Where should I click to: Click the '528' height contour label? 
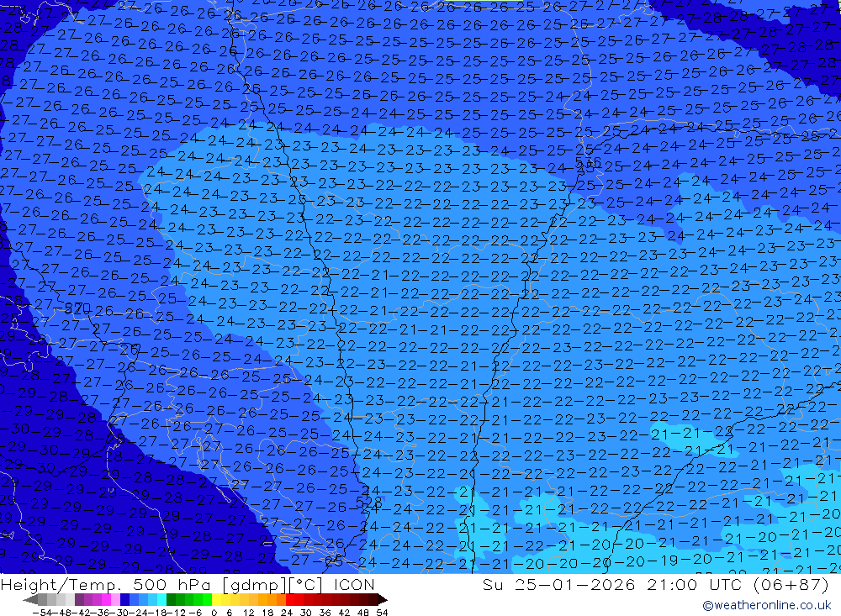pos(369,502)
